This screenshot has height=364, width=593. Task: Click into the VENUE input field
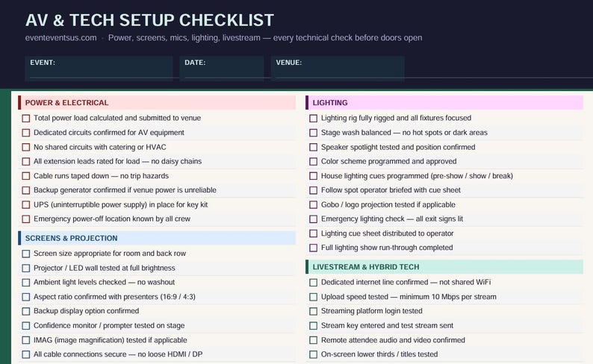338,69
